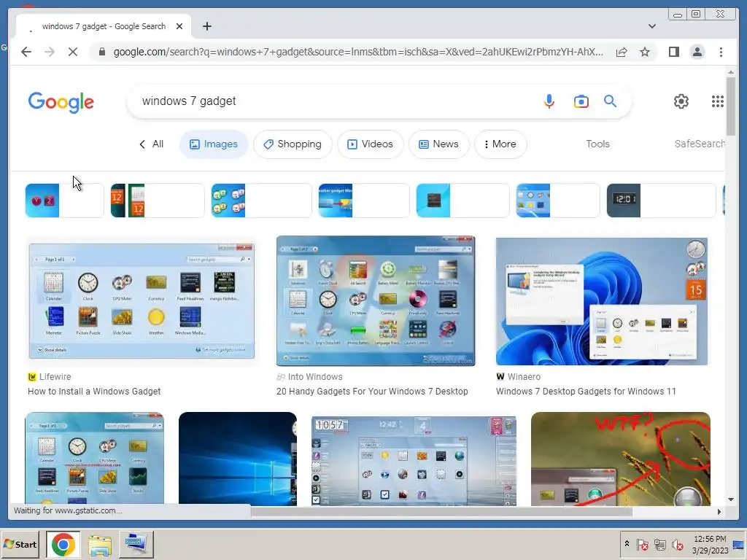The height and width of the screenshot is (560, 747).
Task: Open 'Windows 7 Desktop Gadgets for Windows 11' link
Action: pos(586,392)
